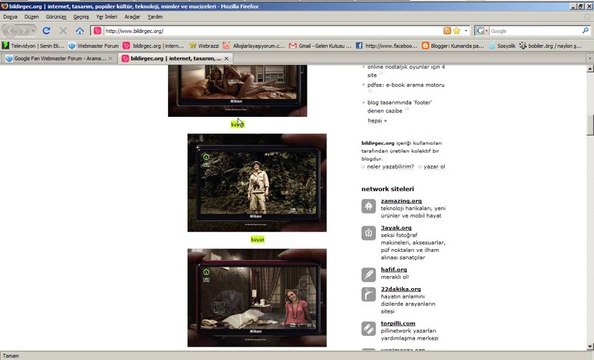Click inside the Google search box
594x360 pixels.
535,31
